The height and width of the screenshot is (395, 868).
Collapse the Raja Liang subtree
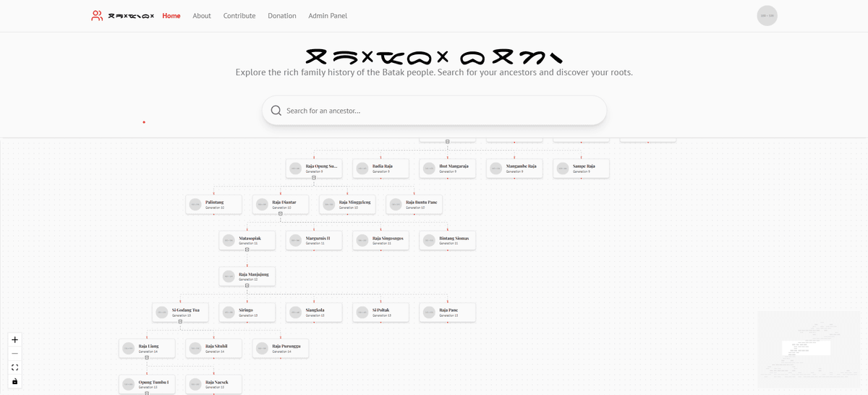[147, 357]
